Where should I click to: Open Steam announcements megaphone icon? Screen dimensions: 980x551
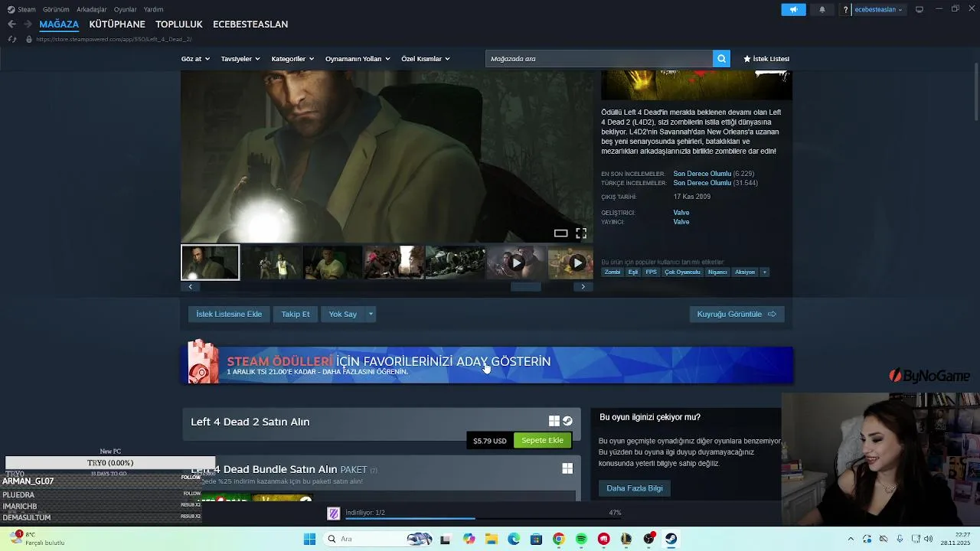(x=793, y=9)
